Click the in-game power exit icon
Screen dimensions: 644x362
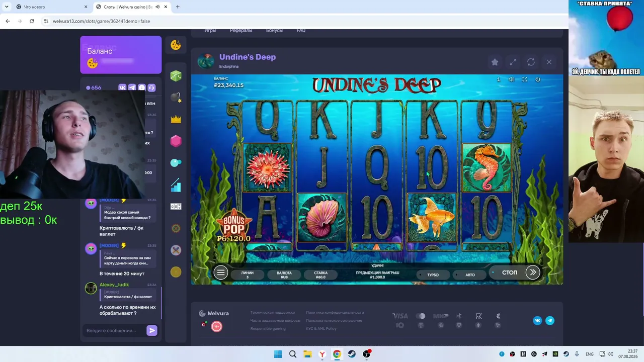click(x=537, y=79)
